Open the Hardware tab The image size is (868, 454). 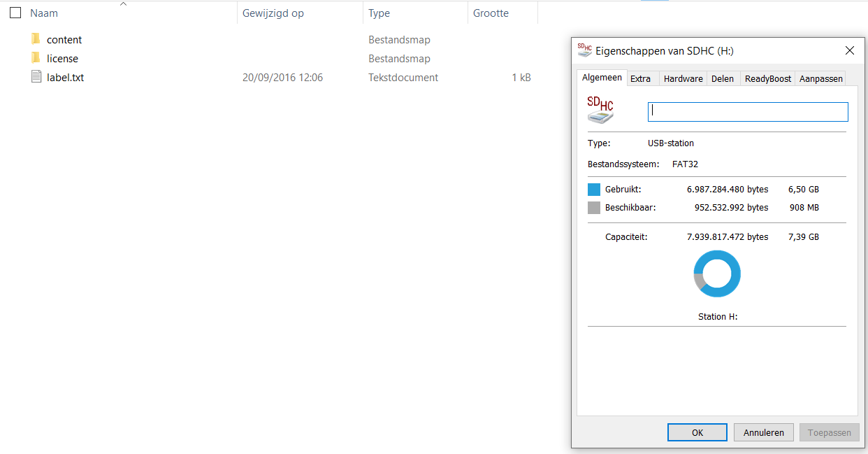[683, 78]
